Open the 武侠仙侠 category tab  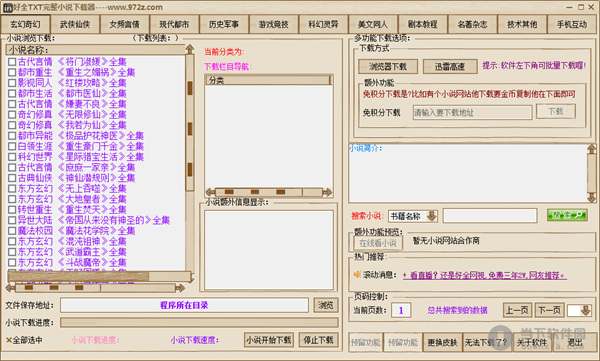(x=75, y=25)
